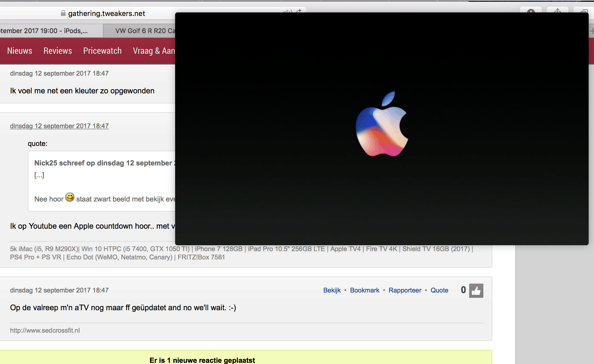Image resolution: width=594 pixels, height=364 pixels.
Task: Click the thumbs-up like icon
Action: (x=476, y=291)
